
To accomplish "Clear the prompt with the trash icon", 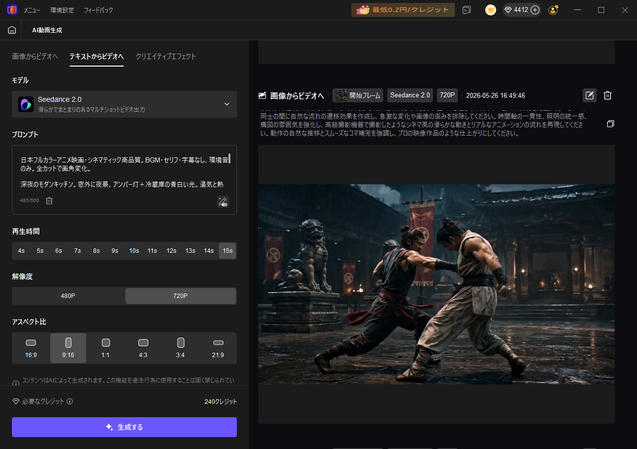I will [x=49, y=201].
